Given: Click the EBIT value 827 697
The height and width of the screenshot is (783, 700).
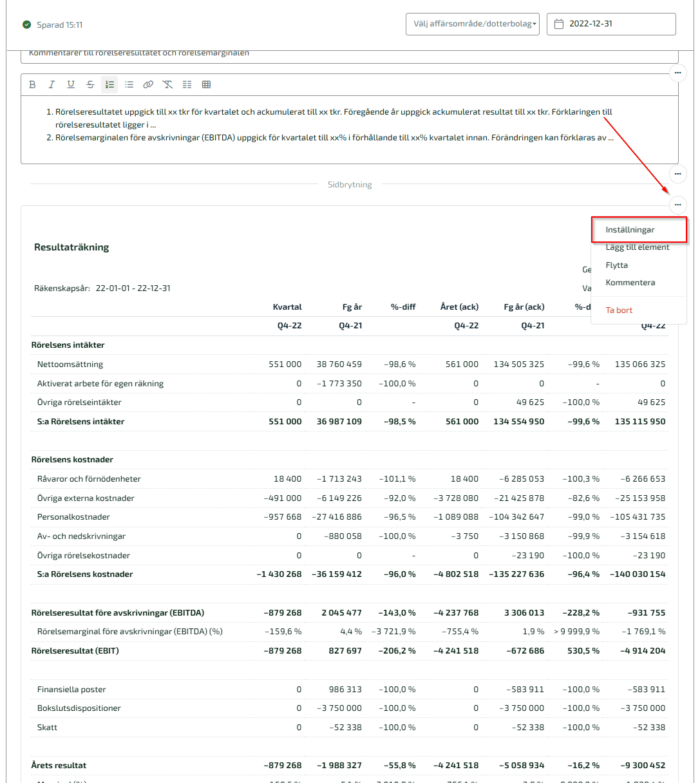Looking at the screenshot, I should (x=346, y=651).
